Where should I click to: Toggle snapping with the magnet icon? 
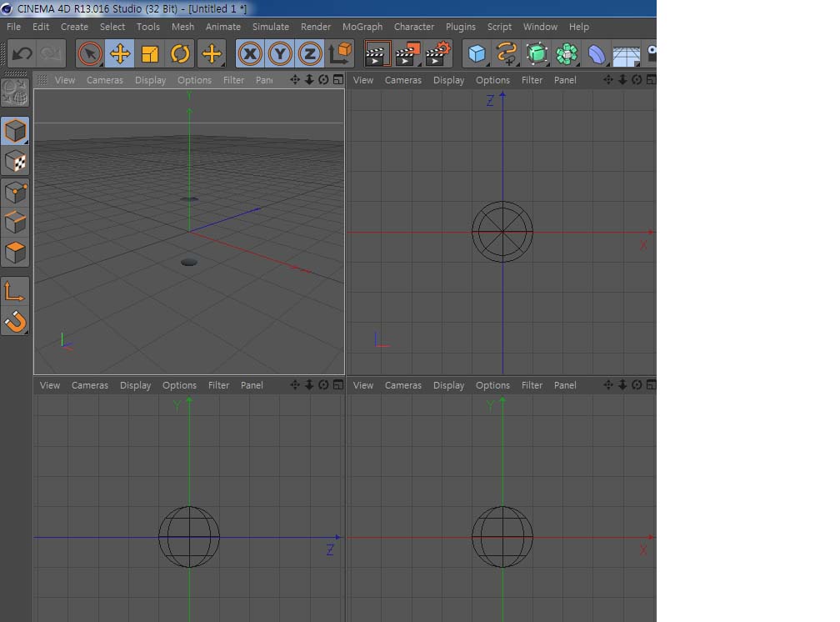(15, 322)
